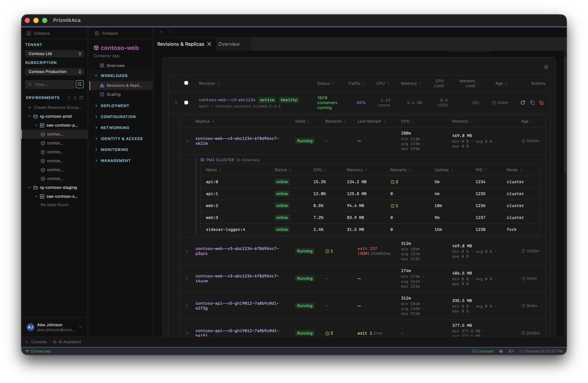Select all revisions via the header checkbox
Image resolution: width=588 pixels, height=383 pixels.
point(186,83)
